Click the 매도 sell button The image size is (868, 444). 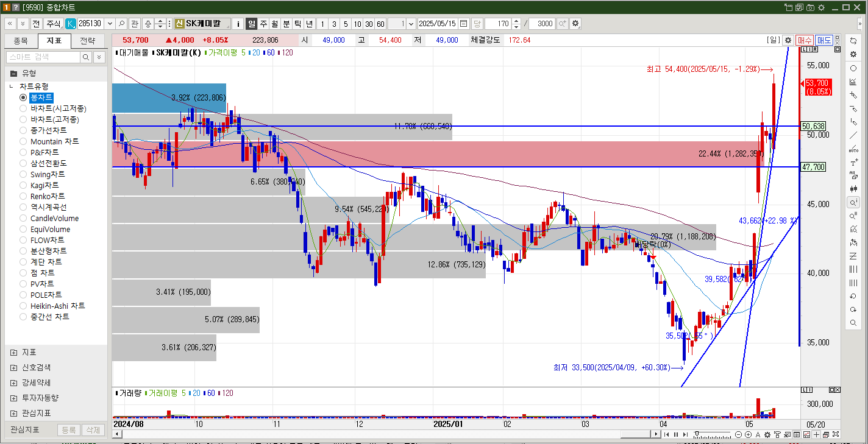coord(824,40)
